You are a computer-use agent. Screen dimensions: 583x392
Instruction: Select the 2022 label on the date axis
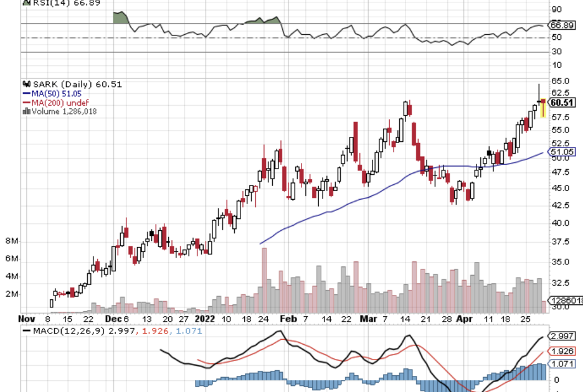tap(205, 319)
